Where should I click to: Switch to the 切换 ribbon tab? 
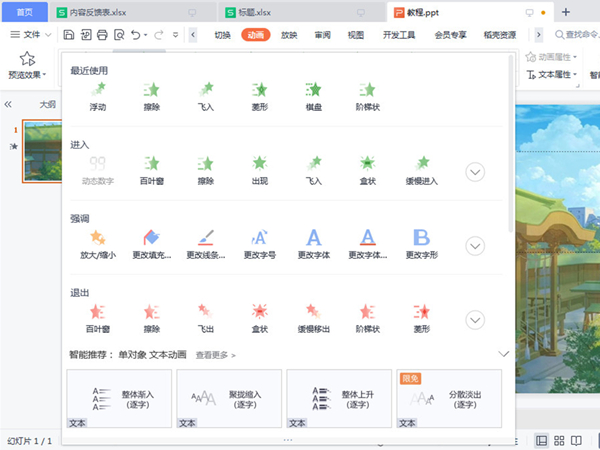(222, 35)
